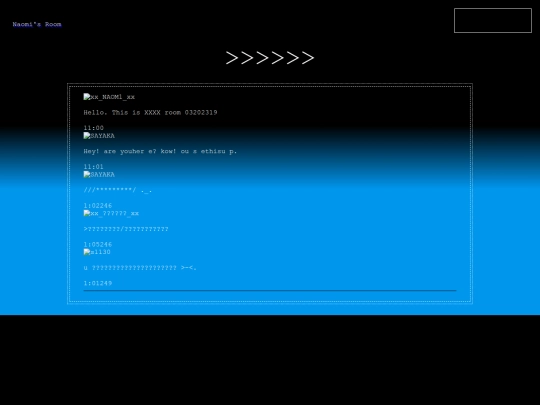Click the 11:01 timestamp
The width and height of the screenshot is (540, 405).
click(x=93, y=167)
